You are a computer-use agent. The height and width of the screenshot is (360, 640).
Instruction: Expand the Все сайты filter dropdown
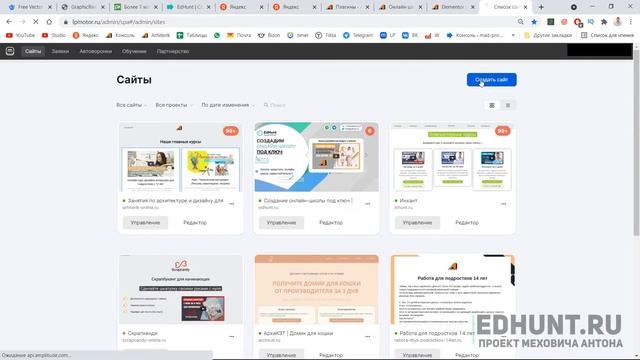tap(131, 105)
